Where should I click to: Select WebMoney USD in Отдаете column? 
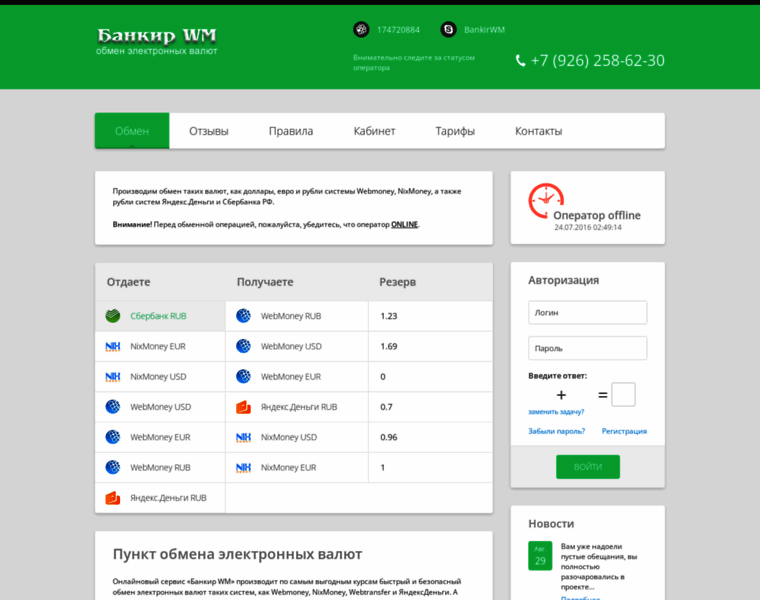(x=160, y=407)
